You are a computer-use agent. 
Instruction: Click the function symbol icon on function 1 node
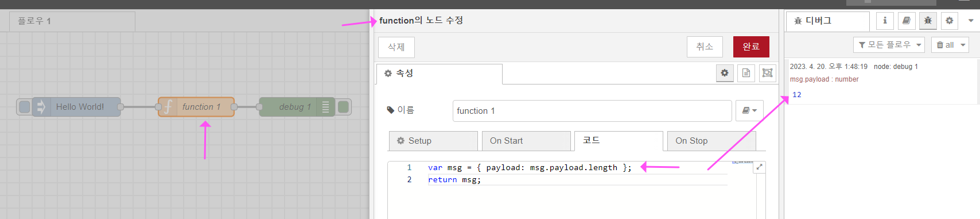[x=168, y=107]
